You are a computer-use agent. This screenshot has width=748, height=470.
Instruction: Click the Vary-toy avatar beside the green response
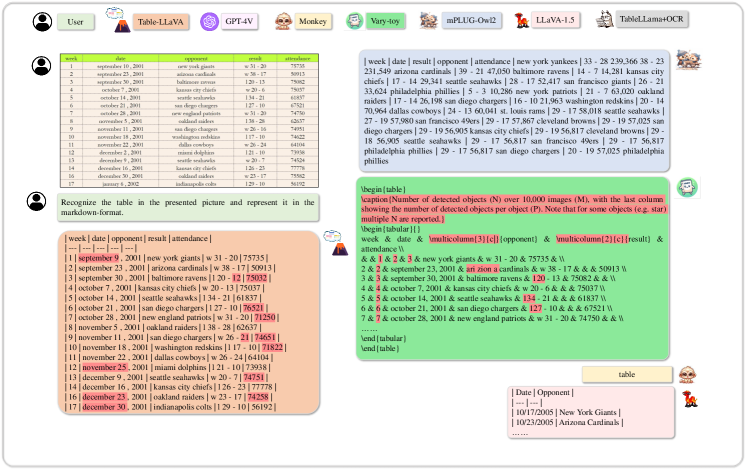click(687, 188)
